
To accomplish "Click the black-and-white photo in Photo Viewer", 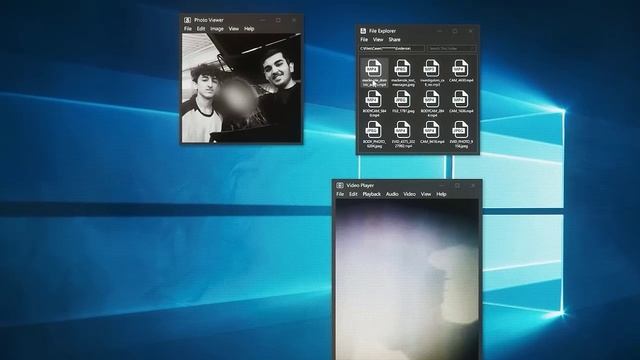I will [x=241, y=88].
